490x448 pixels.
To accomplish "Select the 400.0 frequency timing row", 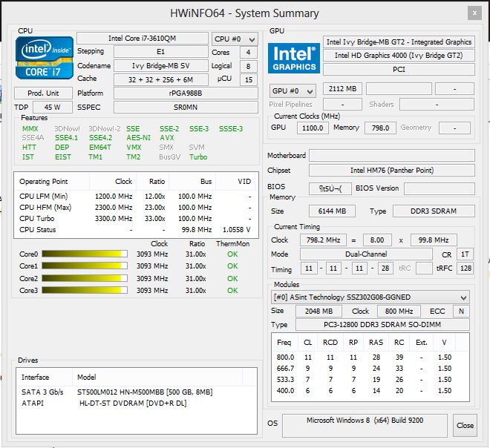I will pos(370,391).
